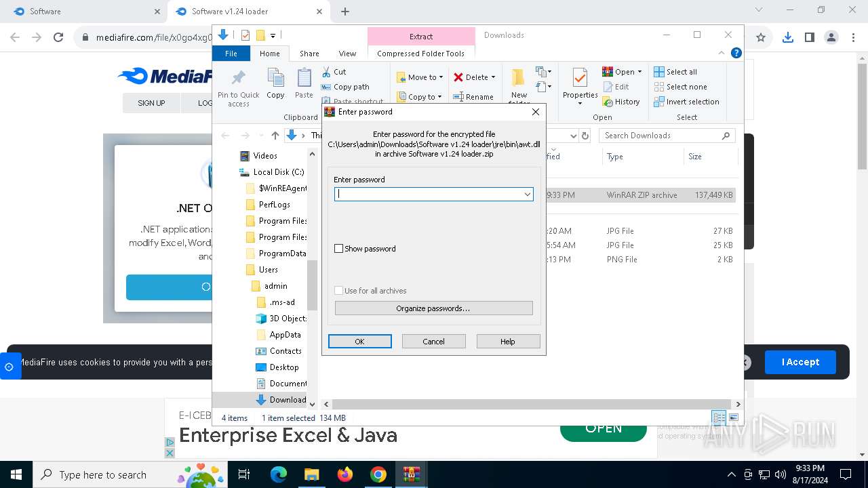
Task: Click the blue Help question mark icon
Action: coord(736,53)
